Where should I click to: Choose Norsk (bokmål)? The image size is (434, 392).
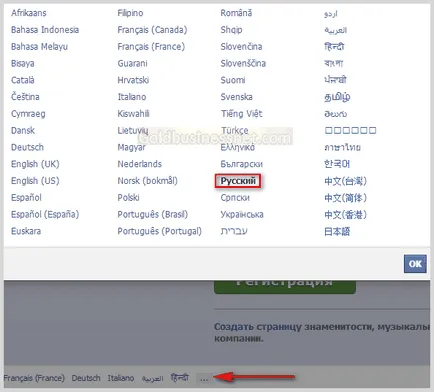[x=147, y=181]
